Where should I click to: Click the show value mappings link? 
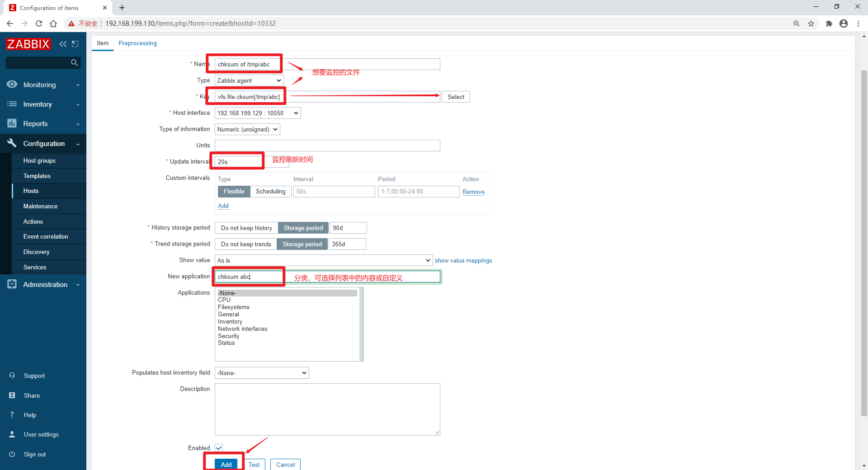pyautogui.click(x=463, y=260)
